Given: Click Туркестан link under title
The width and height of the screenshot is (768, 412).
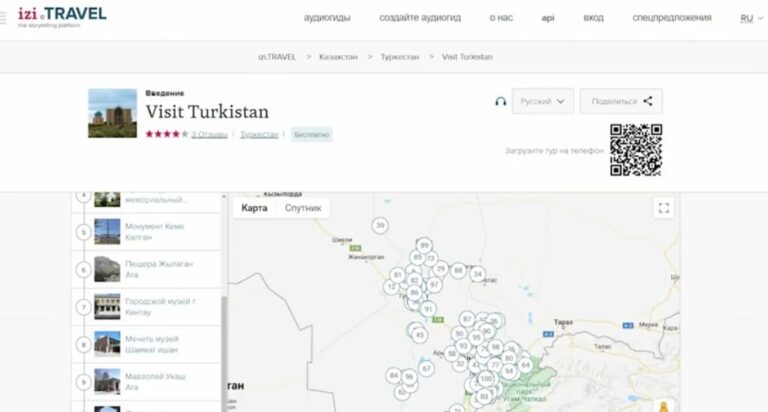Looking at the screenshot, I should point(259,134).
